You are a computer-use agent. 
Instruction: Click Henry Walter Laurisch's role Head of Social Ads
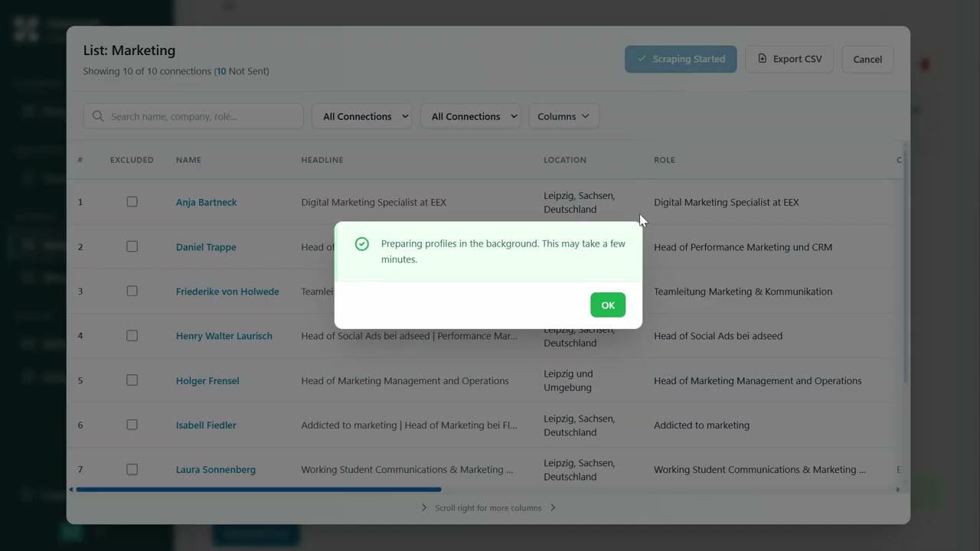[x=718, y=336]
